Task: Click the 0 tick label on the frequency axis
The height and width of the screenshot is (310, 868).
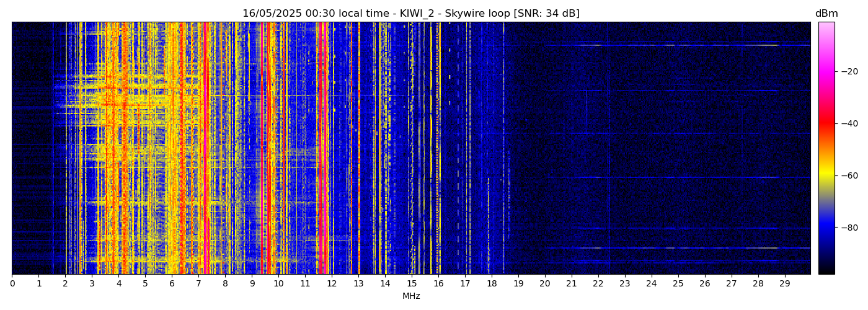Action: click(12, 283)
